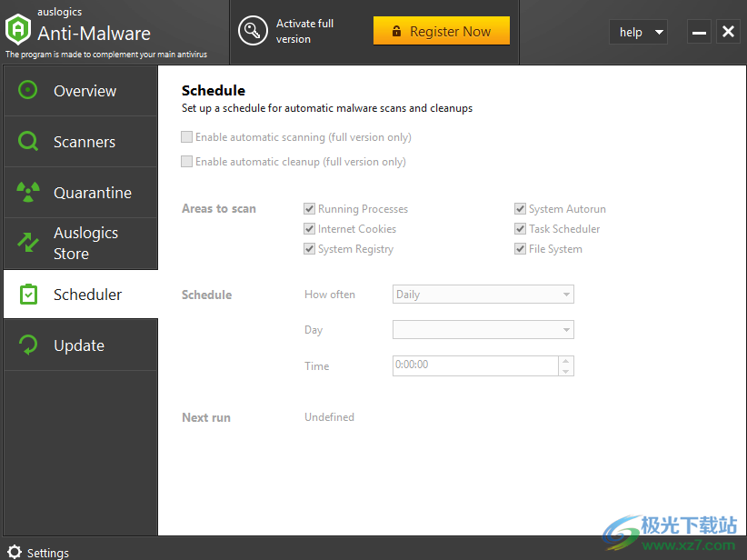
Task: Close the Anti-Malware window
Action: tap(728, 32)
